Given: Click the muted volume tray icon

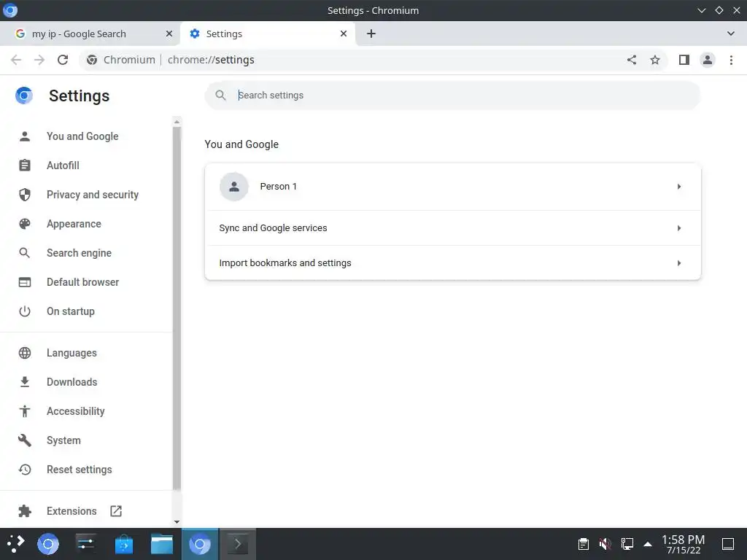Looking at the screenshot, I should 605,544.
